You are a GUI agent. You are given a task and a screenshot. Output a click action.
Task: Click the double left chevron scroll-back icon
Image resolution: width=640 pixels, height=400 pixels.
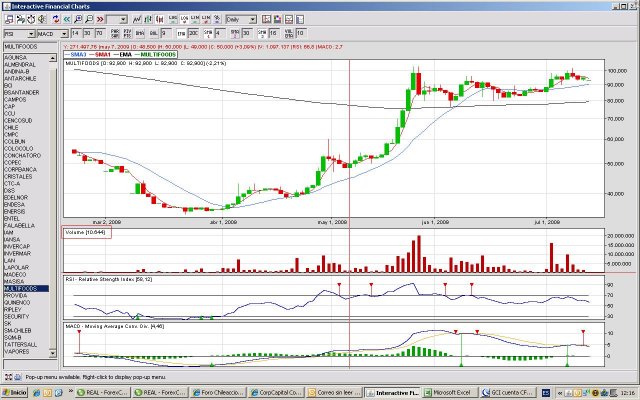coord(67,19)
